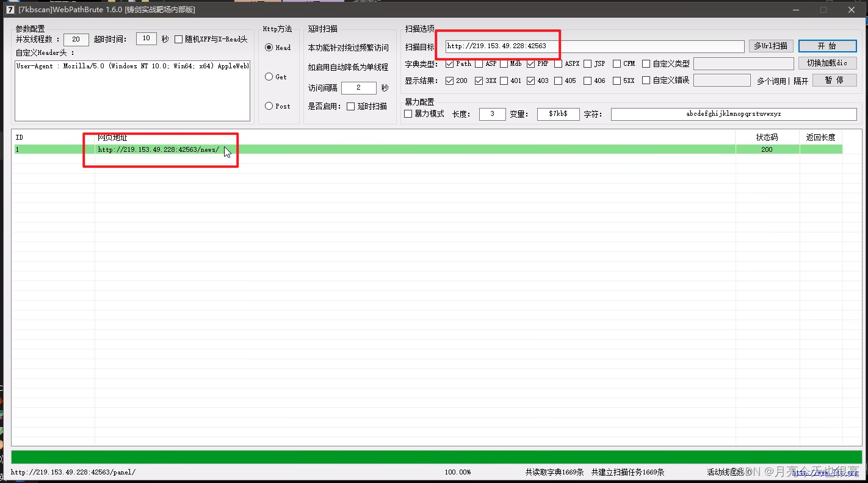Enable the 暴力模式 checkbox

(408, 114)
